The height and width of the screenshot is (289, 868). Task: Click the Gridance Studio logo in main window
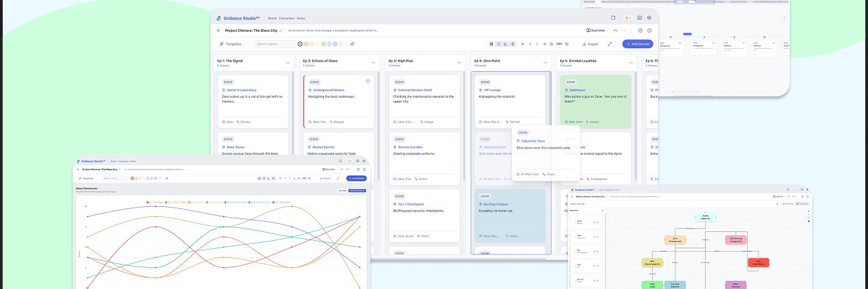click(238, 18)
